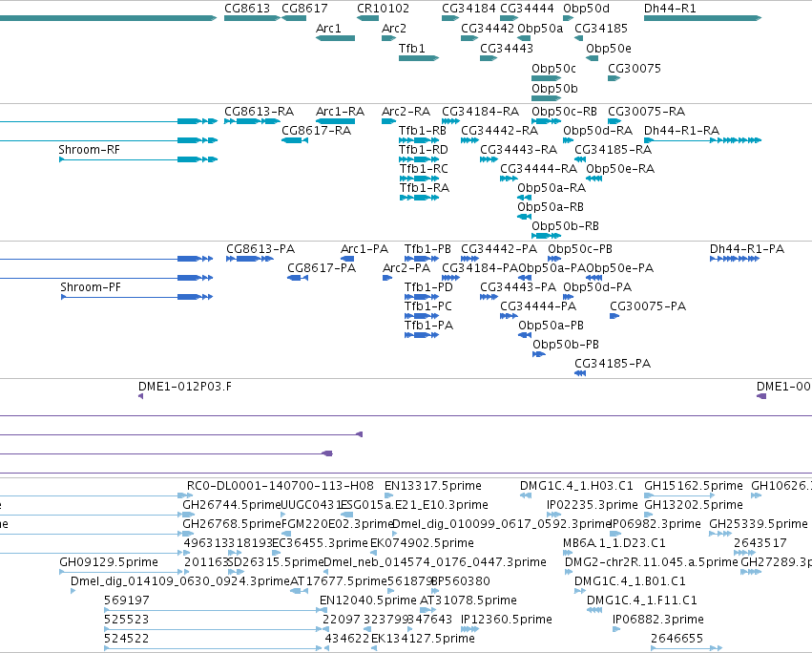The height and width of the screenshot is (653, 812).
Task: Open the 2646655 EST label
Action: coord(677,639)
